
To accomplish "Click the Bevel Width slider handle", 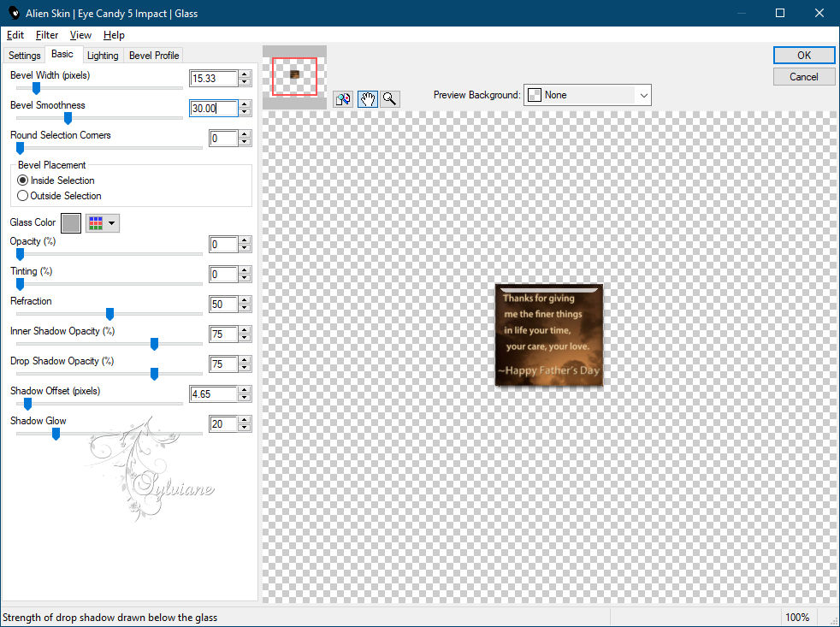I will click(36, 88).
